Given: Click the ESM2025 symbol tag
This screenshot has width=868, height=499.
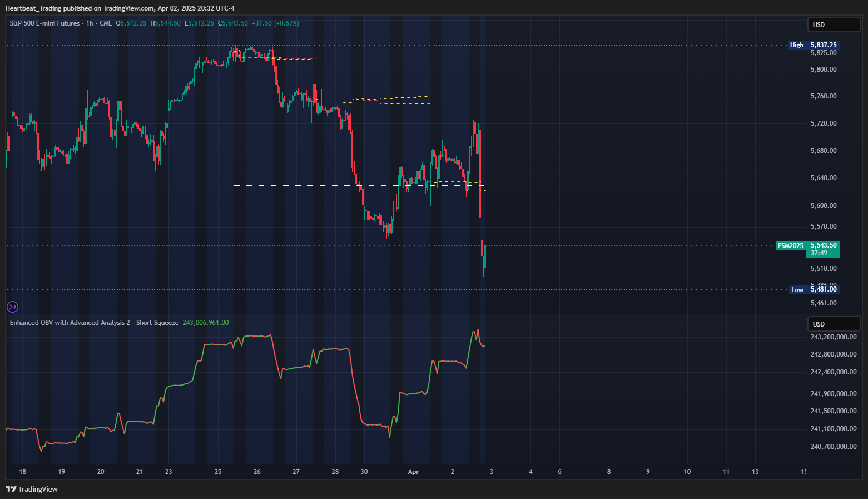Looking at the screenshot, I should 791,245.
